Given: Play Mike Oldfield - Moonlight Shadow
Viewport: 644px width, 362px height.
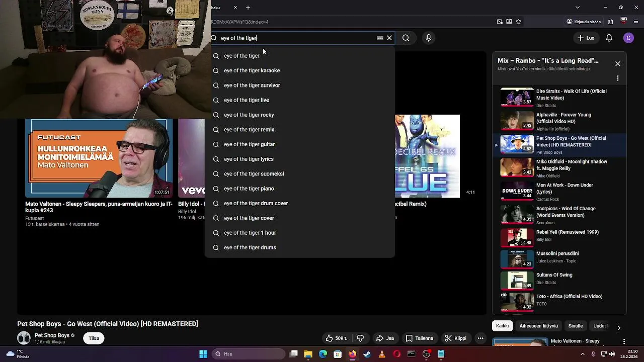Looking at the screenshot, I should click(558, 168).
